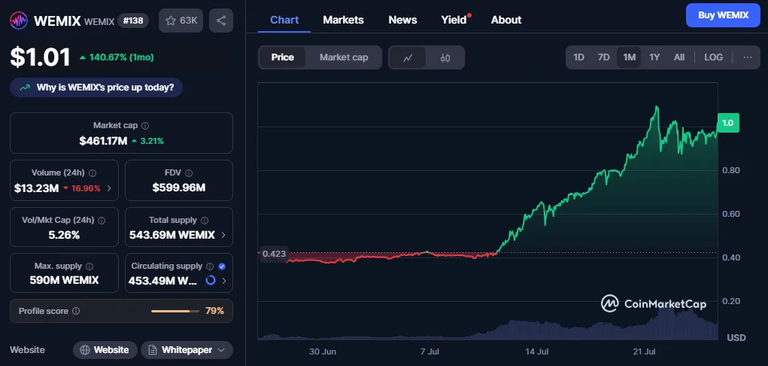Screen dimensions: 768x366
Task: Add WEMIX to watchlist via star icon
Action: [170, 21]
